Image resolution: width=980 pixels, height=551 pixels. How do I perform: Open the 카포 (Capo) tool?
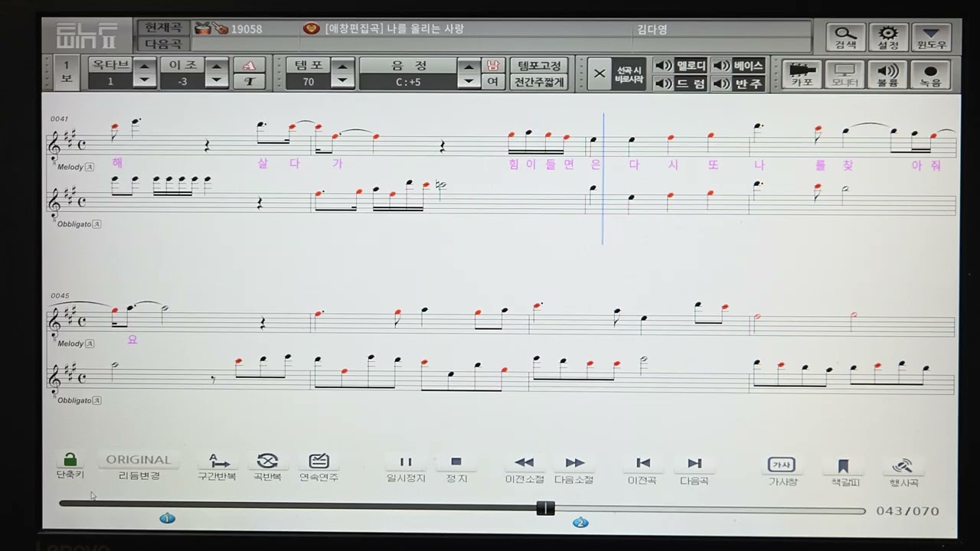click(x=802, y=74)
